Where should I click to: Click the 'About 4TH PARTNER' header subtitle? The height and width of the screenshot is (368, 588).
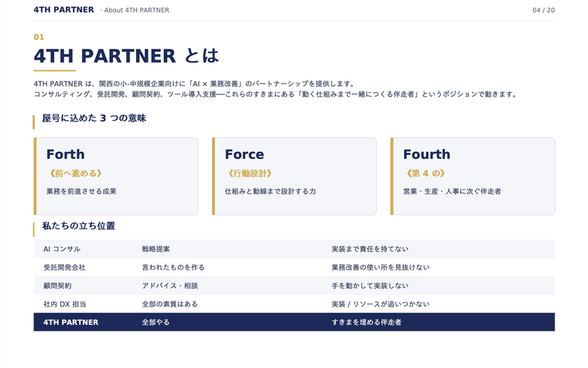(x=136, y=10)
